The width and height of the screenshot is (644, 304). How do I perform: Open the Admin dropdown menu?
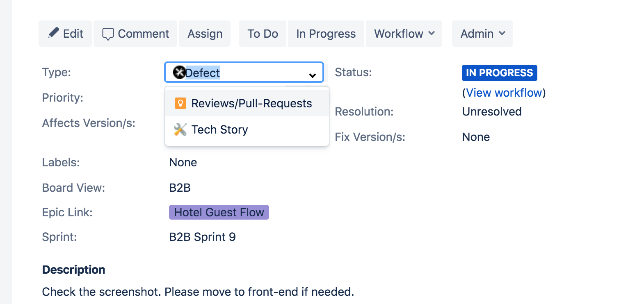click(x=482, y=34)
